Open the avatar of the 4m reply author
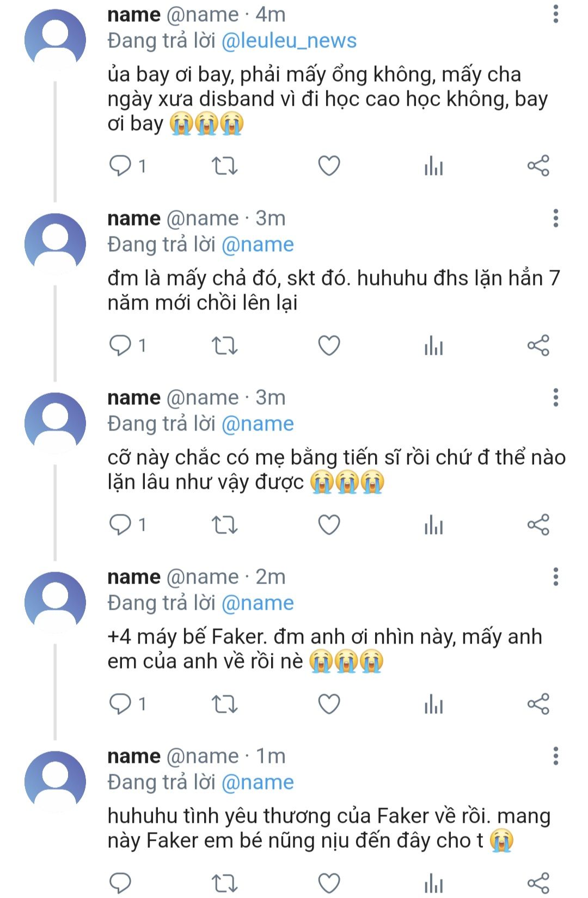588x898 pixels. tap(55, 39)
